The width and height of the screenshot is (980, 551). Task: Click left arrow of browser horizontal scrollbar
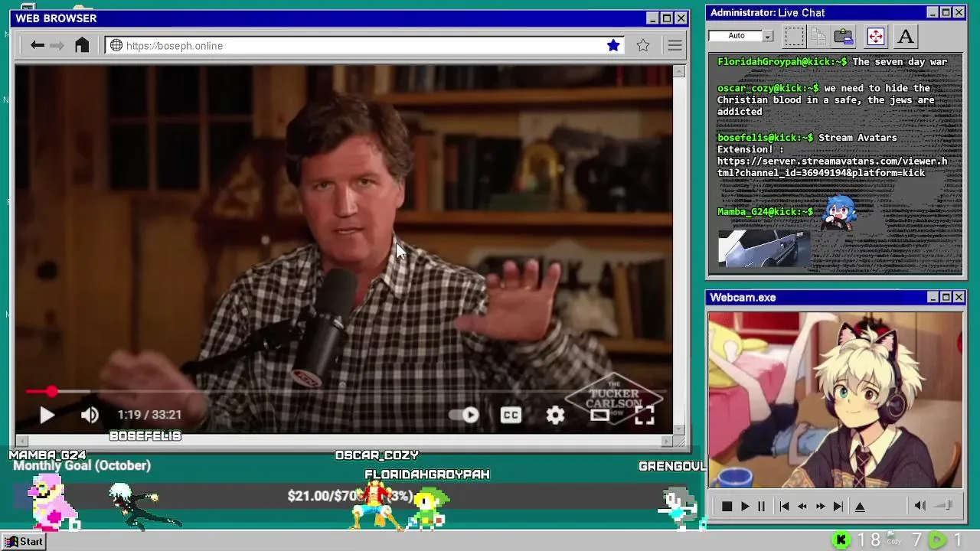(21, 440)
